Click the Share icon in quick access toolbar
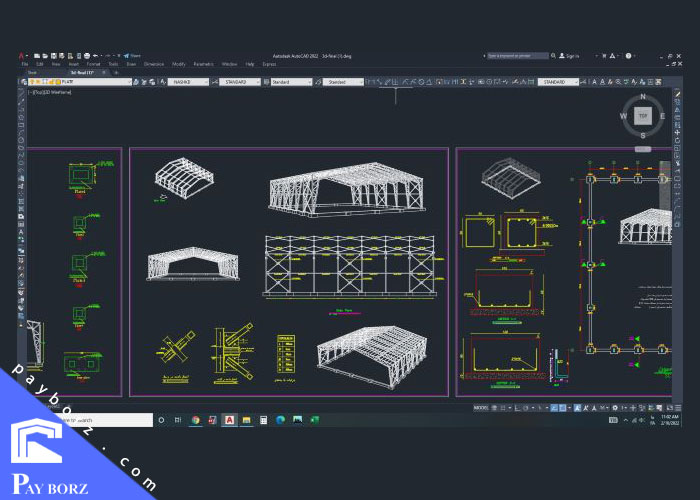This screenshot has width=700, height=500. 134,56
